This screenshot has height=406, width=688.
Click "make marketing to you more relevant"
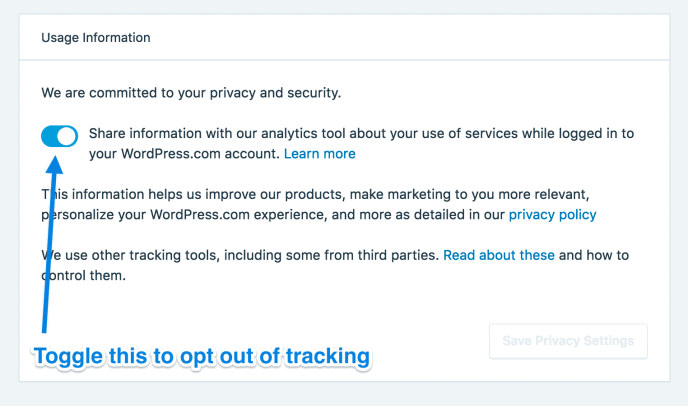tap(510, 194)
